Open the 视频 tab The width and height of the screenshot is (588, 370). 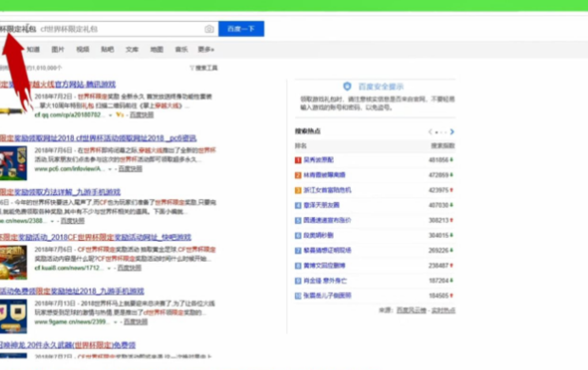83,49
